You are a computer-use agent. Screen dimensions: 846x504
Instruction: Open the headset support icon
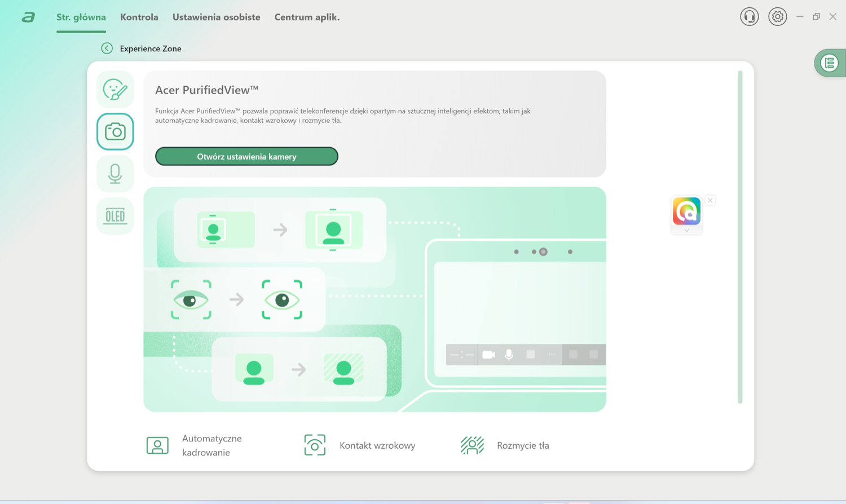click(750, 17)
